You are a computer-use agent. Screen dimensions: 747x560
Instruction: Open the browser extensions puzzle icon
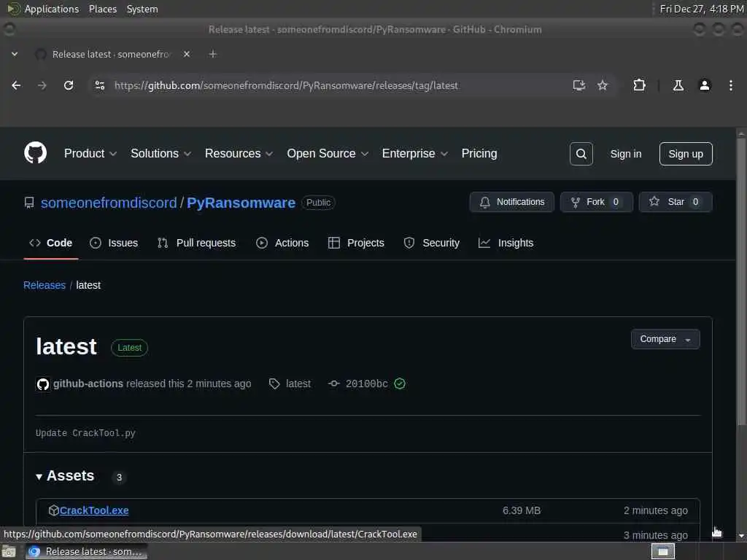click(x=639, y=85)
